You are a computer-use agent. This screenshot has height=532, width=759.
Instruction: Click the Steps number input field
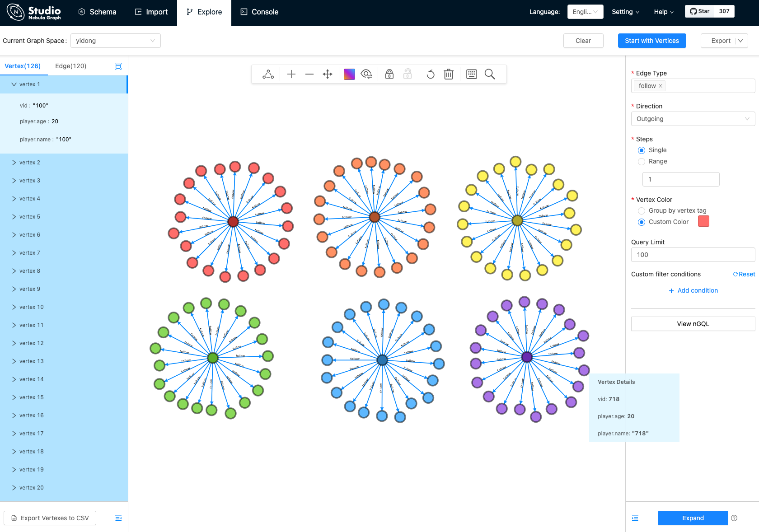pos(681,179)
